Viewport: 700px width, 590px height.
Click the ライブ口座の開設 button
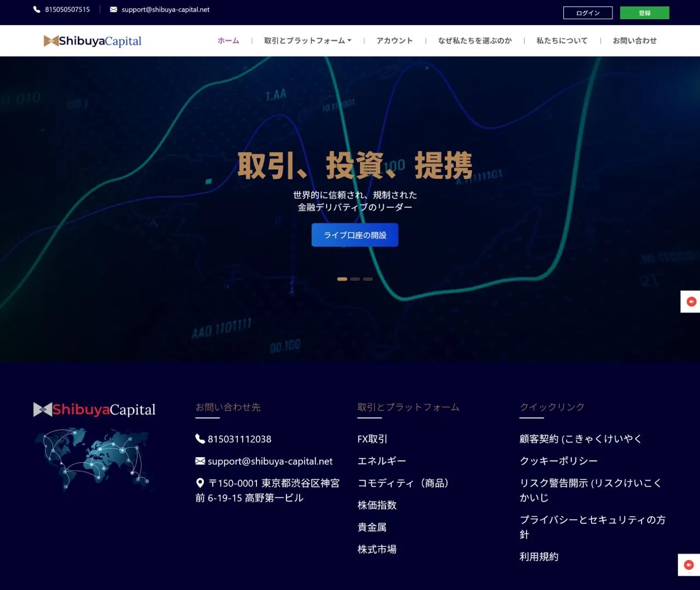coord(355,235)
